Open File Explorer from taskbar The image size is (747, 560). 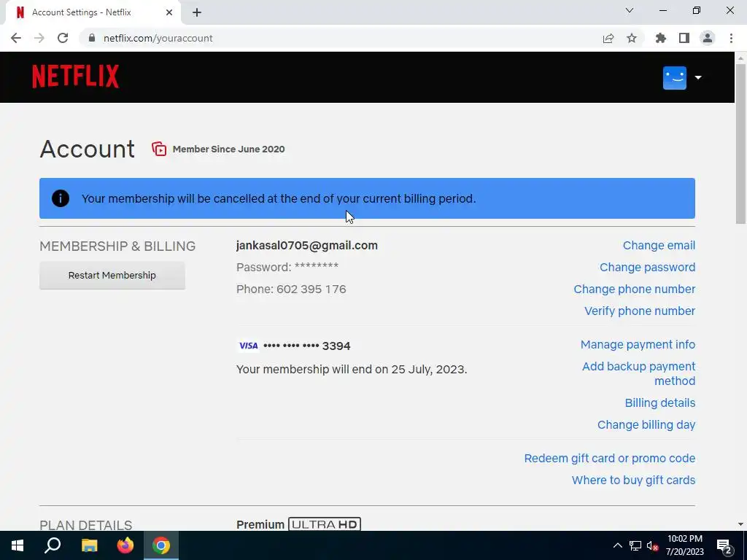click(x=89, y=545)
